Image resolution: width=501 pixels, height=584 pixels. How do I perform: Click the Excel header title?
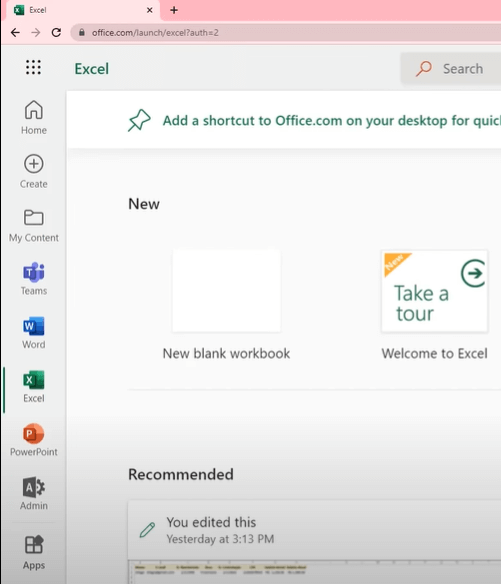pos(92,69)
